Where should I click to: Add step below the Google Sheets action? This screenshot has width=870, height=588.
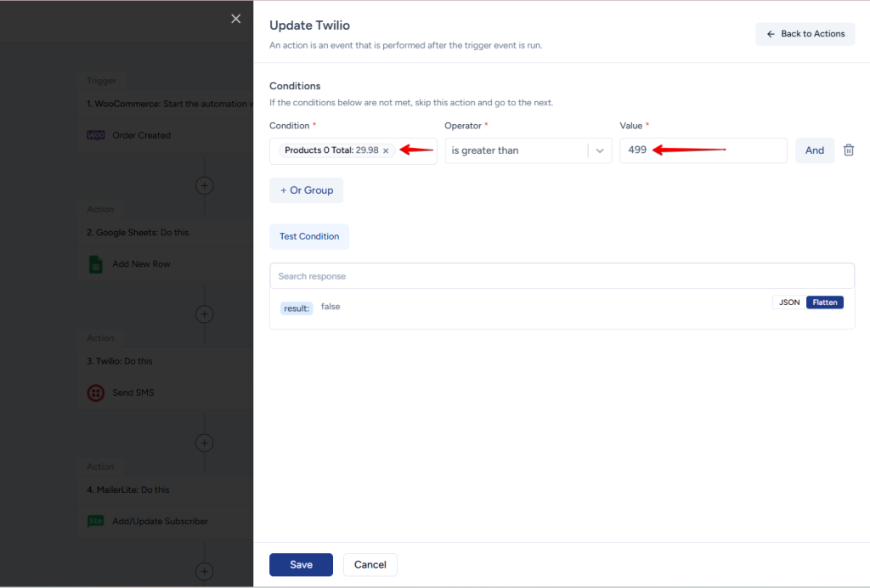[x=204, y=314]
